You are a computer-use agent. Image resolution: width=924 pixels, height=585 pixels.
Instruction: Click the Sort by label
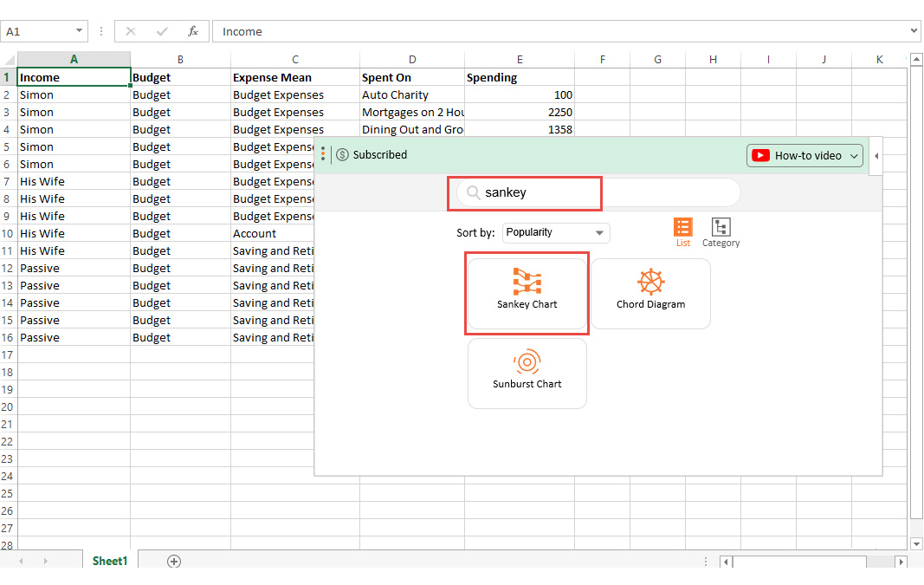pos(475,232)
